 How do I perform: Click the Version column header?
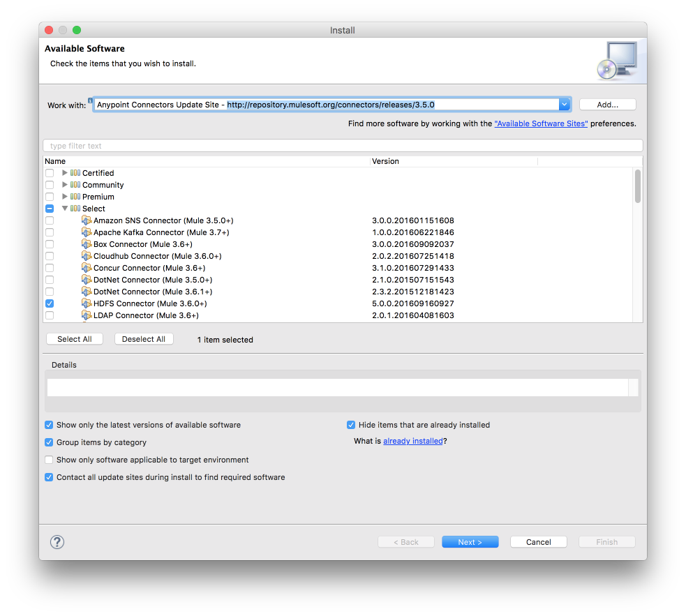tap(454, 161)
